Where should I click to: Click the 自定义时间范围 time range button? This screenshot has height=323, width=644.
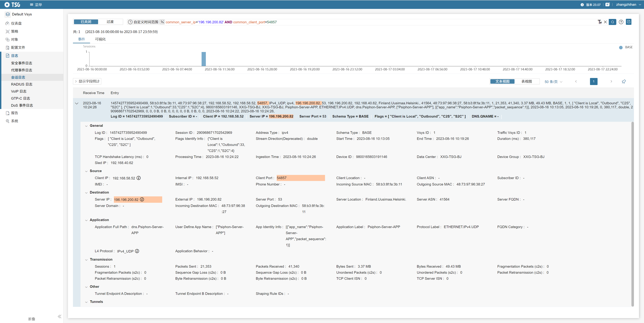143,22
